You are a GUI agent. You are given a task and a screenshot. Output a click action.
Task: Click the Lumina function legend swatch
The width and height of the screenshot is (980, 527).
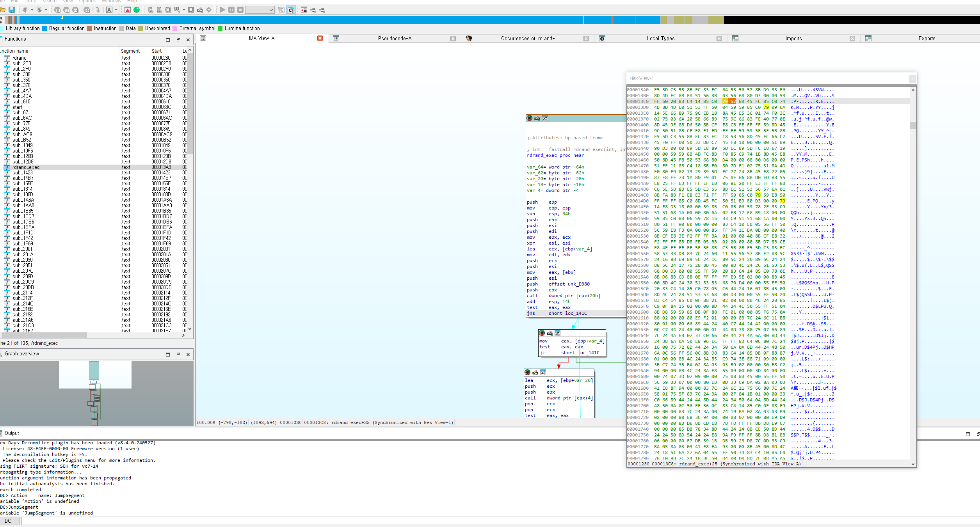[220, 28]
